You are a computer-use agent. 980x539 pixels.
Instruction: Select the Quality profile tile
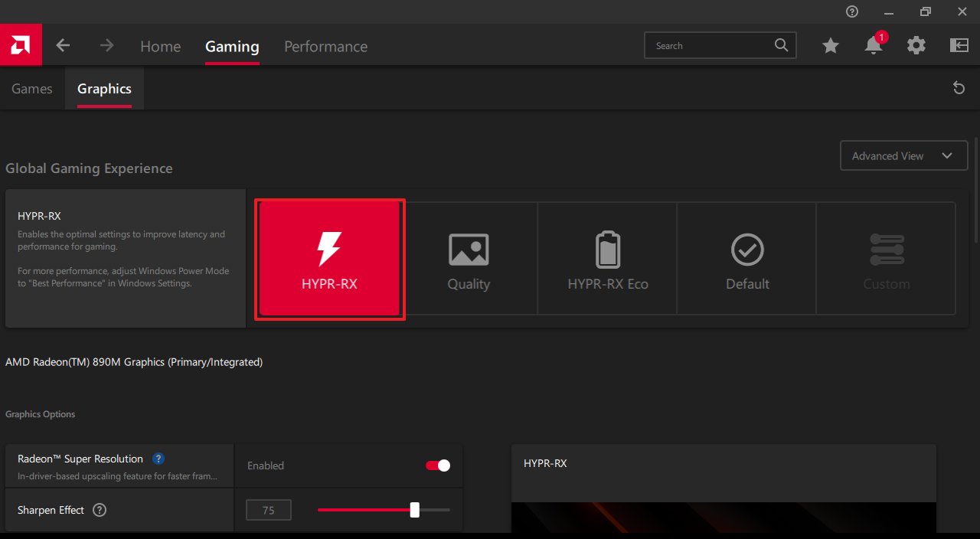(x=469, y=260)
